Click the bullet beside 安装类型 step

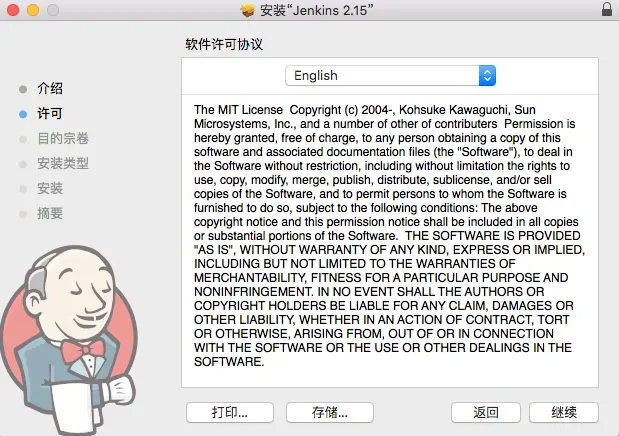[x=23, y=164]
